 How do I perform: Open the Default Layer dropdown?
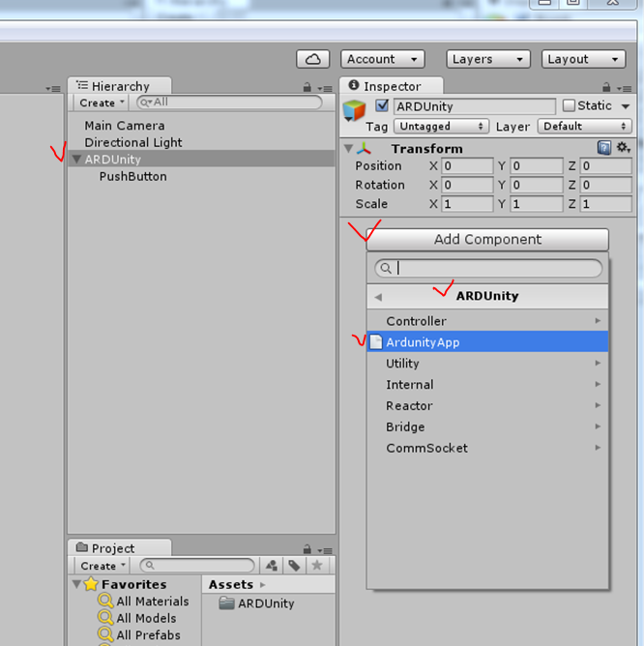584,126
